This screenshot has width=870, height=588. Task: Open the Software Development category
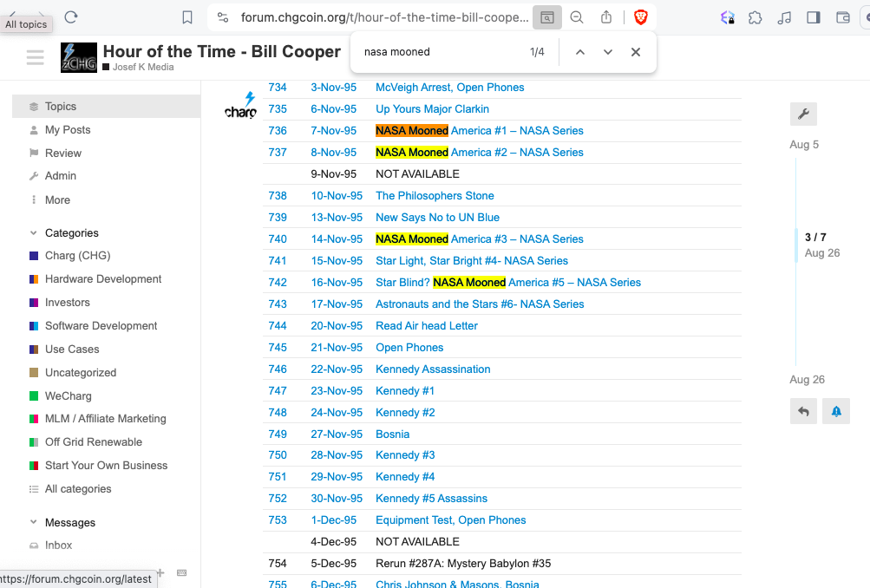[x=101, y=325]
